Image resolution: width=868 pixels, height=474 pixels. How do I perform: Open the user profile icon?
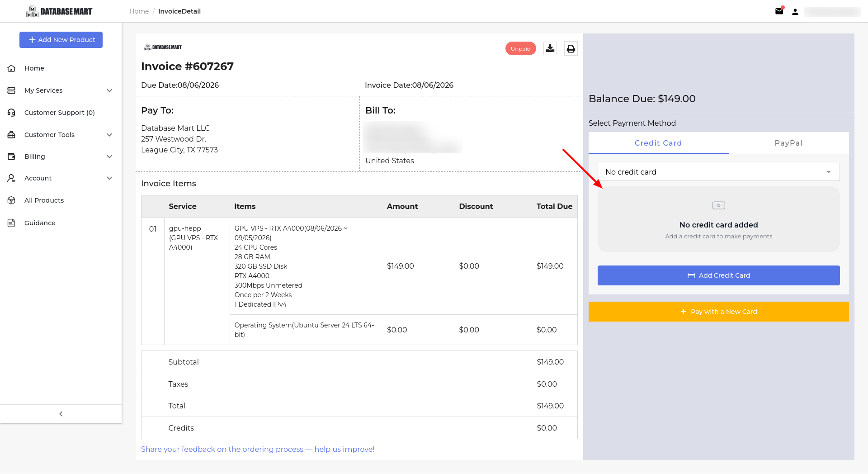[795, 12]
